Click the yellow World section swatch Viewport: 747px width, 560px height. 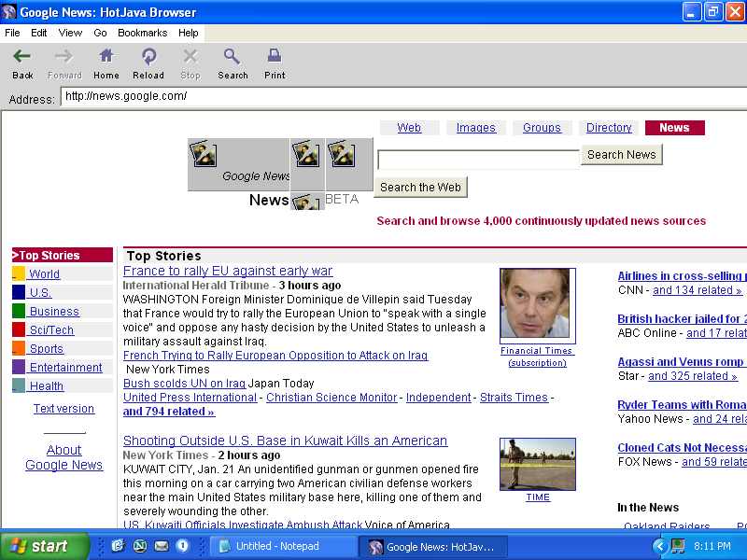point(19,273)
